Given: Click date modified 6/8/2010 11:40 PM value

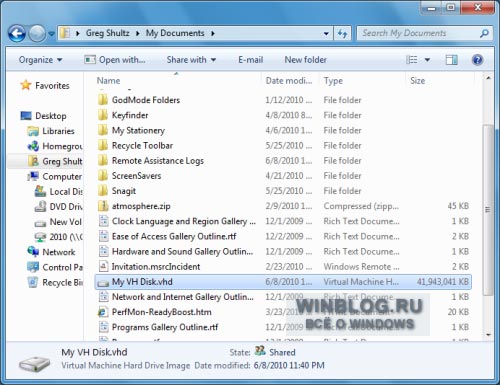Looking at the screenshot, I should tap(289, 365).
